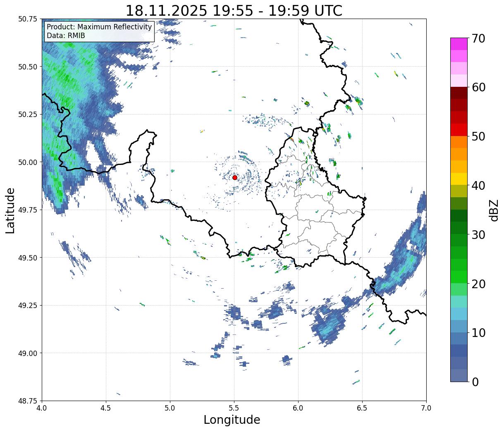Click the 49.00 latitude tick label
The height and width of the screenshot is (430, 504).
point(28,353)
